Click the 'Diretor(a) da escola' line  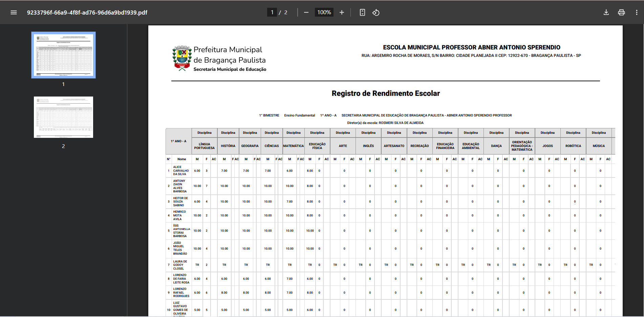click(385, 123)
